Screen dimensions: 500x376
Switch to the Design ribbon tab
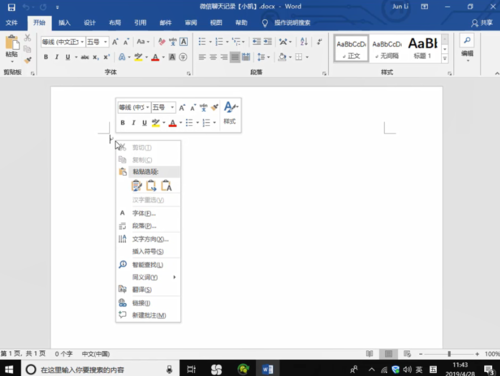[x=90, y=23]
